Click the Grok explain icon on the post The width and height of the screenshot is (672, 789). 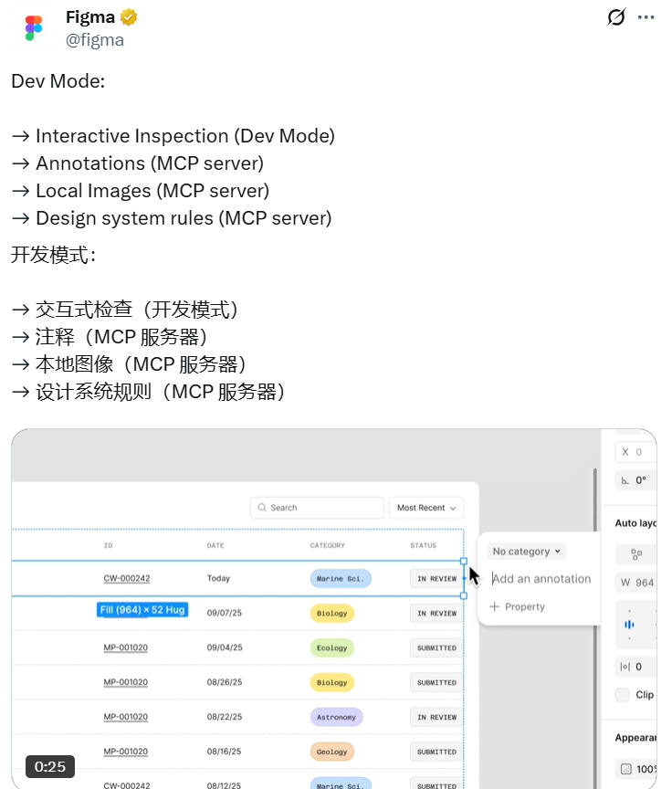pyautogui.click(x=616, y=17)
